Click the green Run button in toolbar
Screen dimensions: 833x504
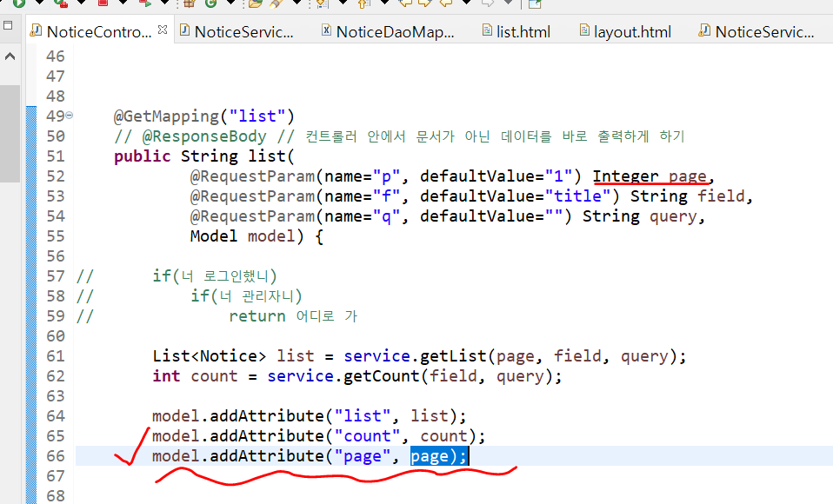coord(18,3)
